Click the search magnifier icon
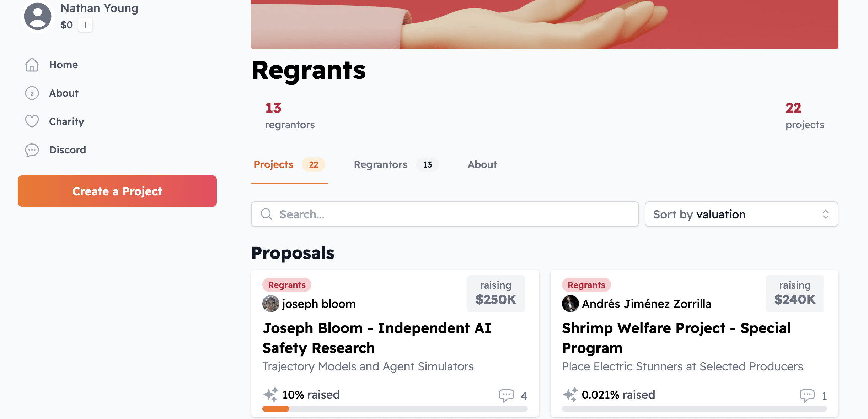This screenshot has width=868, height=419. pyautogui.click(x=267, y=214)
